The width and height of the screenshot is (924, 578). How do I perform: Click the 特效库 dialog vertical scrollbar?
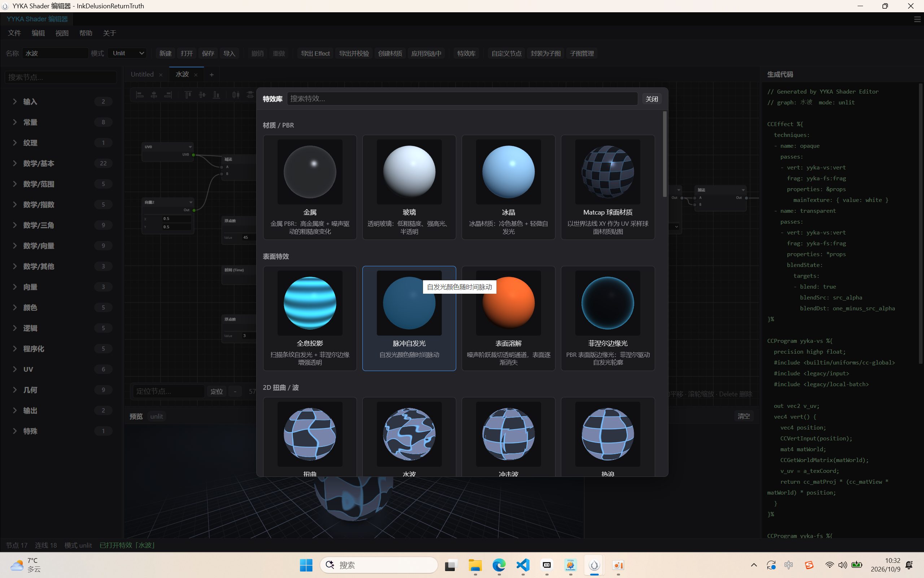(x=665, y=154)
